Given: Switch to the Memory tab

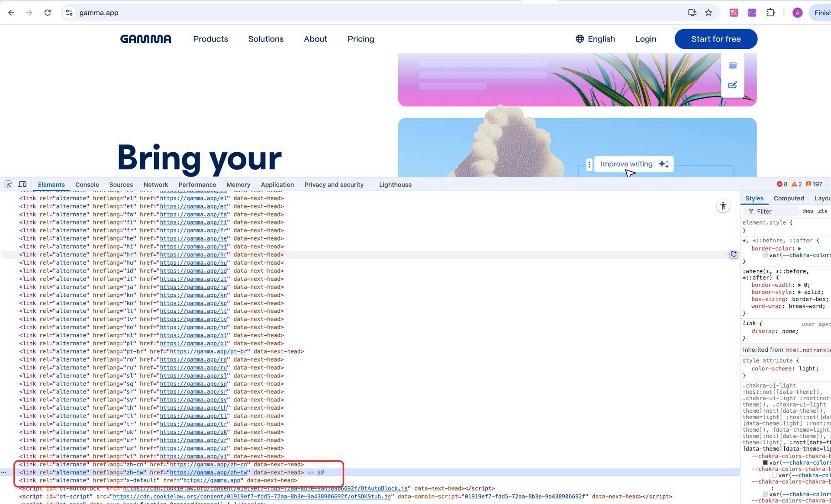Looking at the screenshot, I should tap(238, 185).
